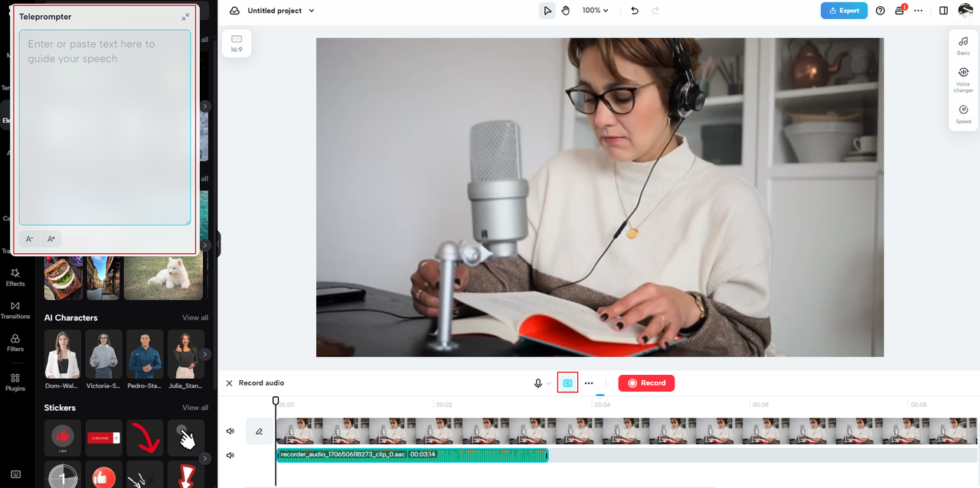The width and height of the screenshot is (980, 488).
Task: Start recording with the Record button
Action: [646, 383]
